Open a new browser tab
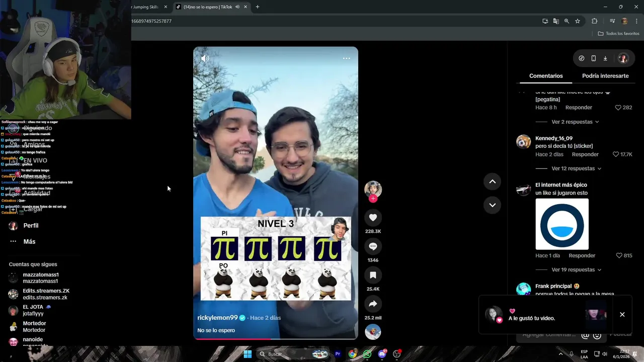The height and width of the screenshot is (362, 644). point(258,7)
